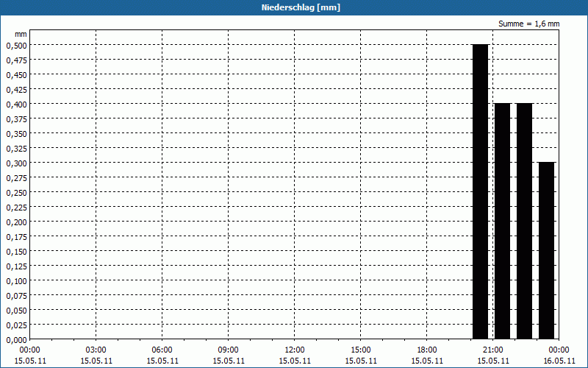The width and height of the screenshot is (588, 368).
Task: Click the 21:00 time label
Action: (x=492, y=350)
